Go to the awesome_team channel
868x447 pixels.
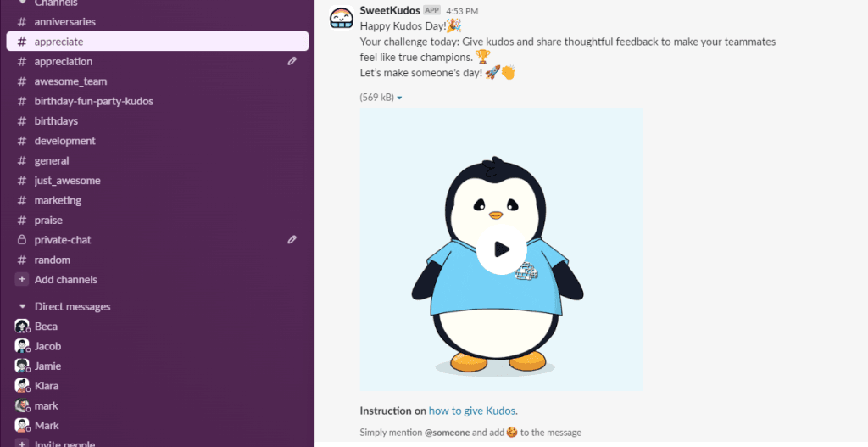pyautogui.click(x=70, y=81)
